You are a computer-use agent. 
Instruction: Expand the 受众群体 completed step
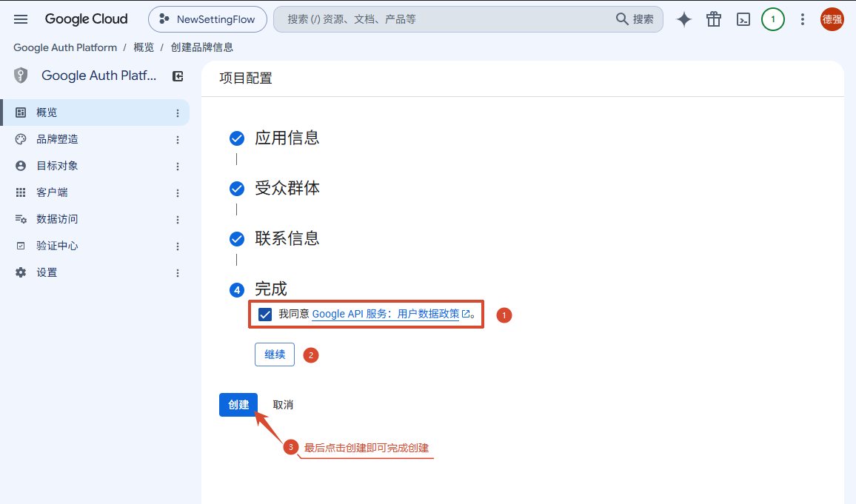[x=275, y=188]
